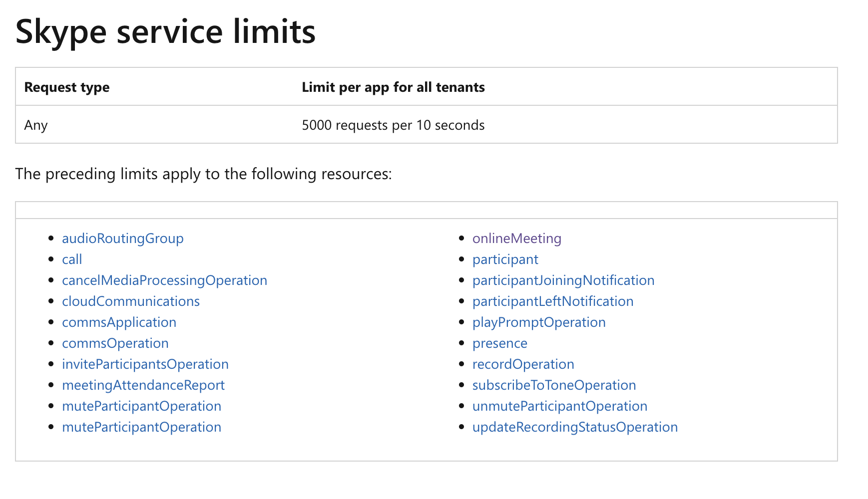868x499 pixels.
Task: Go to the subscribeToToneOperation link
Action: point(554,385)
